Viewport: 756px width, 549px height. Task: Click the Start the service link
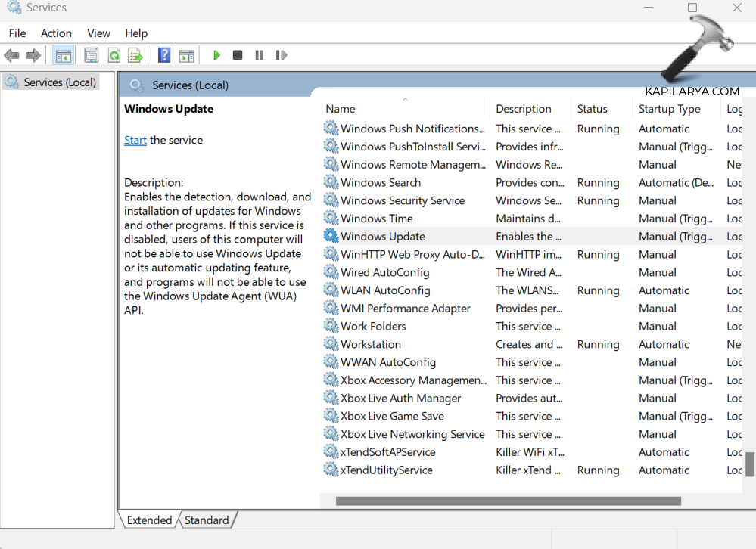pos(135,140)
